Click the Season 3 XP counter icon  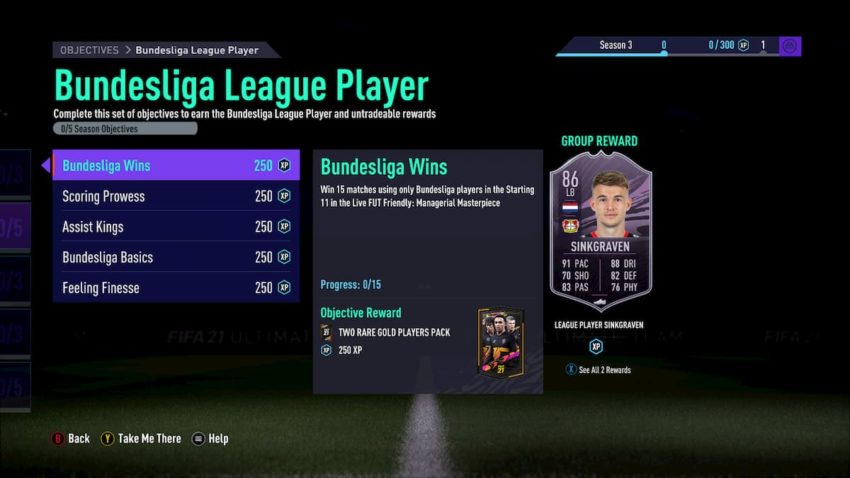pos(744,45)
